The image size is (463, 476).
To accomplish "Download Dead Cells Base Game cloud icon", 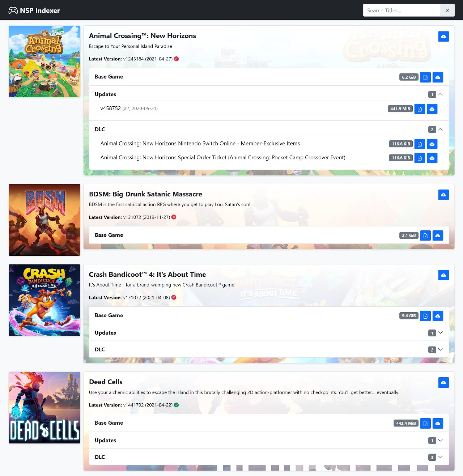I will pos(438,424).
